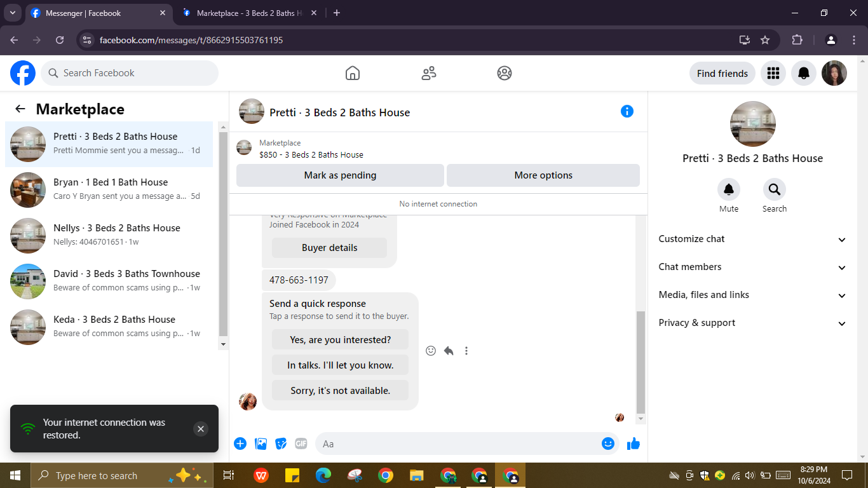This screenshot has width=868, height=488.
Task: Open Chrome three-dot menu
Action: [854, 40]
